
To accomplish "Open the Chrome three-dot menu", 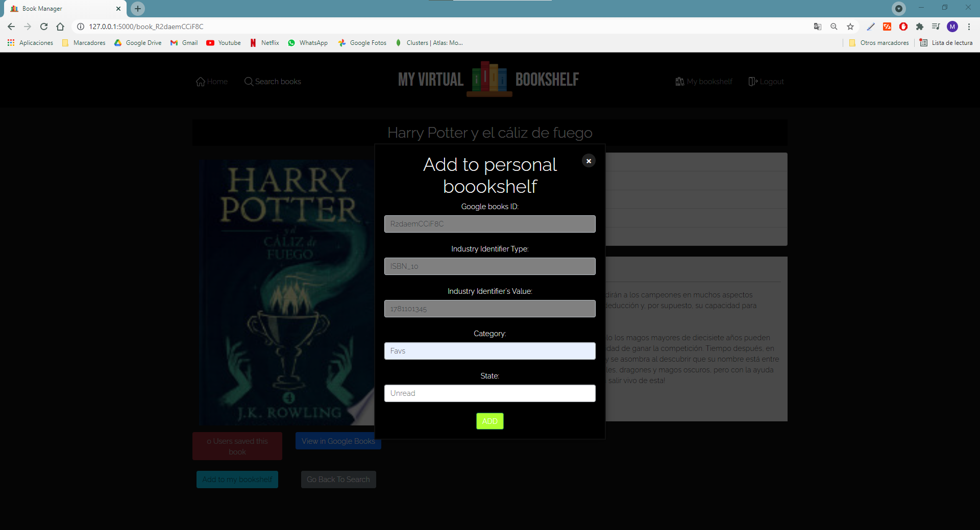I will 969,27.
